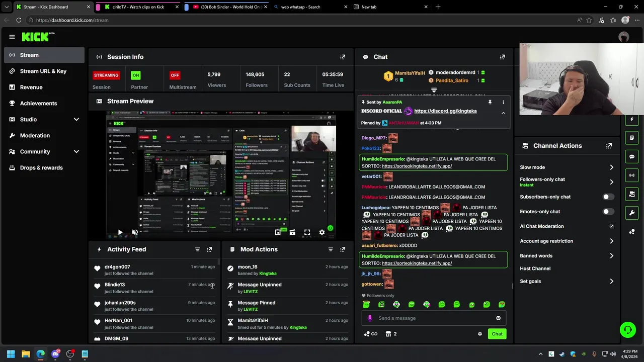The height and width of the screenshot is (362, 644).
Task: Expand Banned words settings
Action: [611, 256]
